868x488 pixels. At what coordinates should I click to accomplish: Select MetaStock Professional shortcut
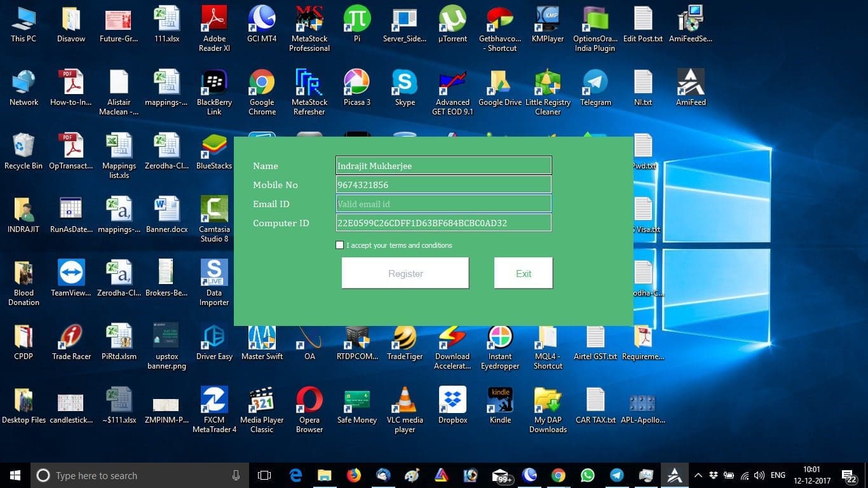pyautogui.click(x=309, y=29)
